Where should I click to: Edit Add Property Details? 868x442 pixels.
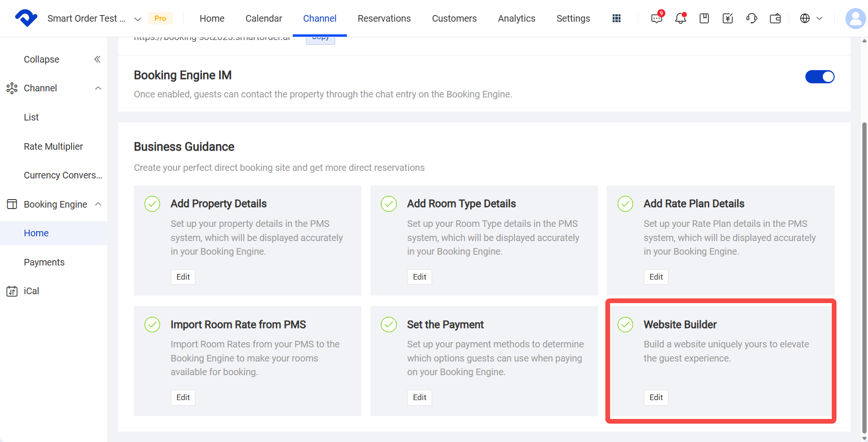click(183, 277)
